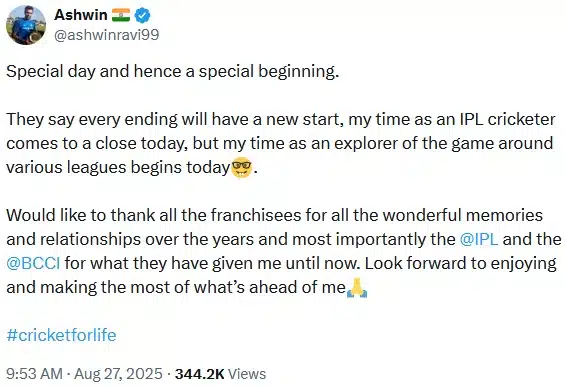Select the nerd face emoji after 'today'

(241, 168)
